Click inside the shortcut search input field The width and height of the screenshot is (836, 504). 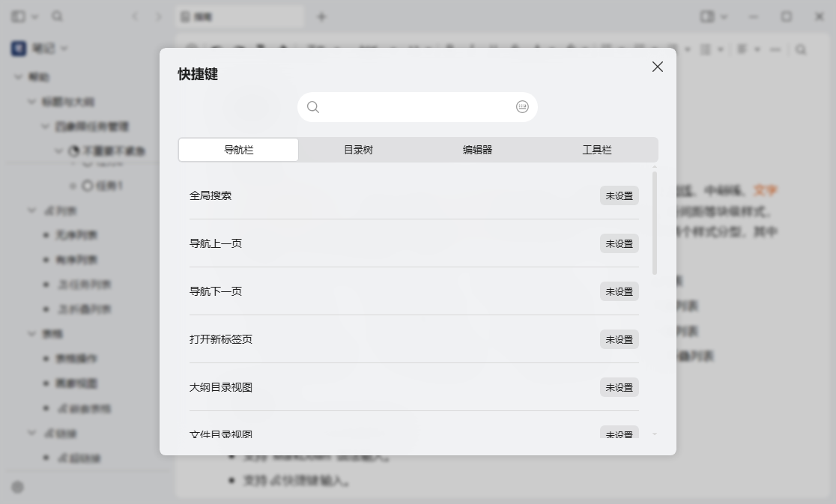coord(412,106)
